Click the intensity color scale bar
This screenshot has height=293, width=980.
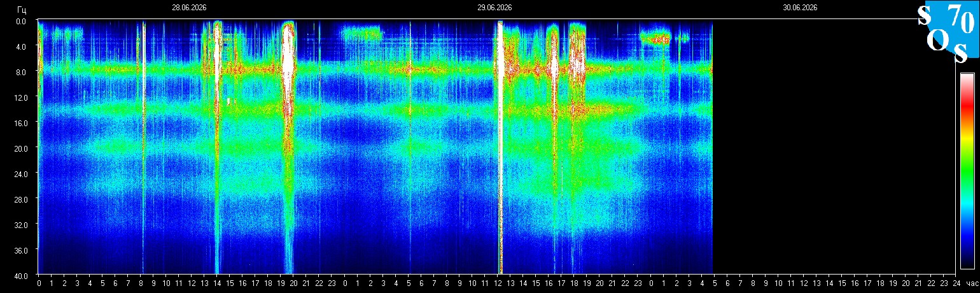(967, 171)
